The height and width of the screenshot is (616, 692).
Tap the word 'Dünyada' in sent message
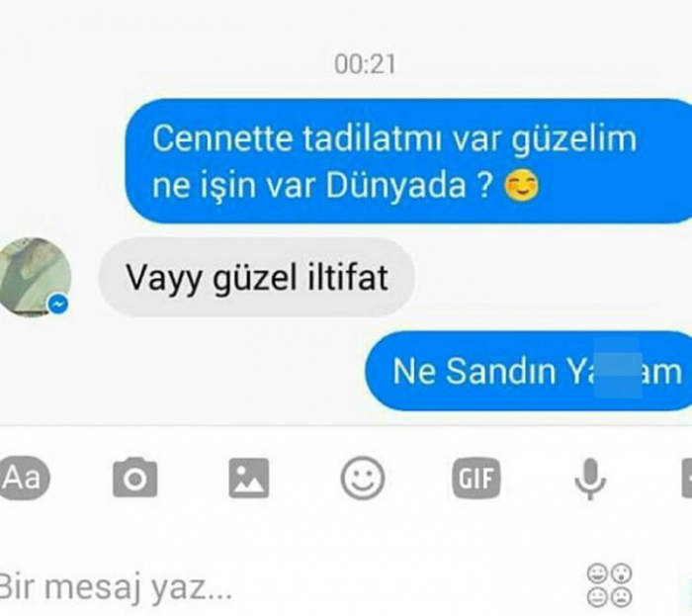(395, 185)
